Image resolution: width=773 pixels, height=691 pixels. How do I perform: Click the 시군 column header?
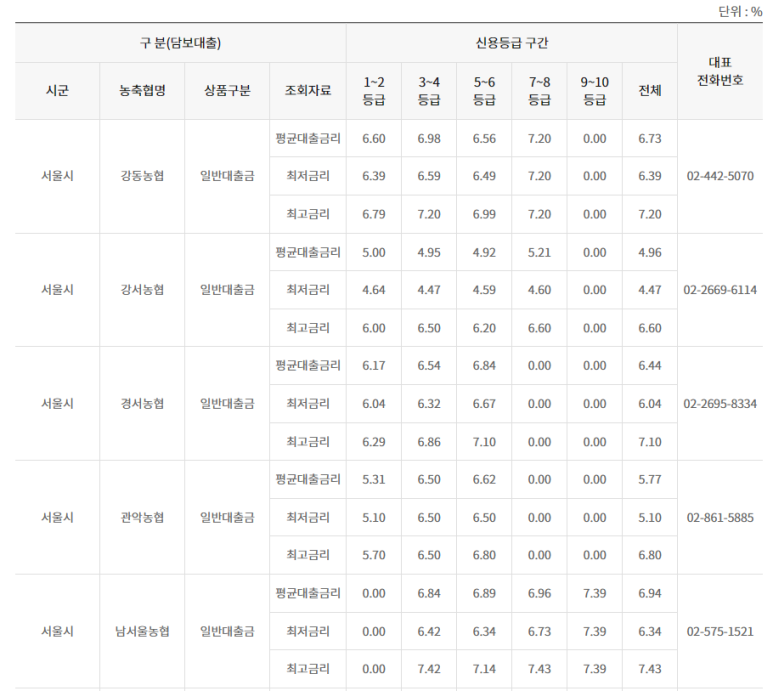point(57,91)
